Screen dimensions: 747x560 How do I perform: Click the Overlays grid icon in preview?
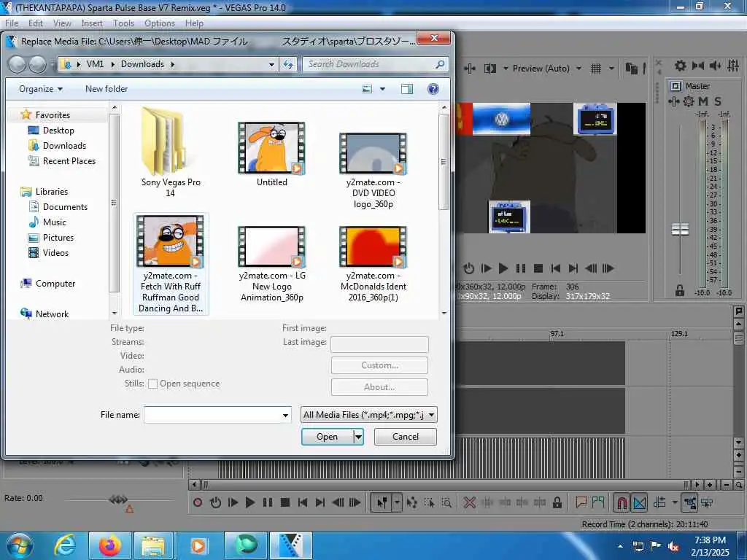click(596, 69)
